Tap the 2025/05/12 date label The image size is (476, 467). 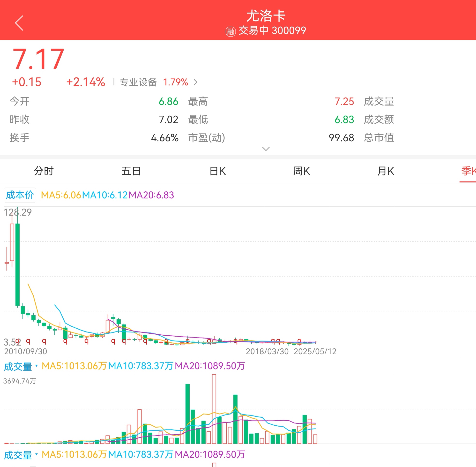tap(315, 352)
